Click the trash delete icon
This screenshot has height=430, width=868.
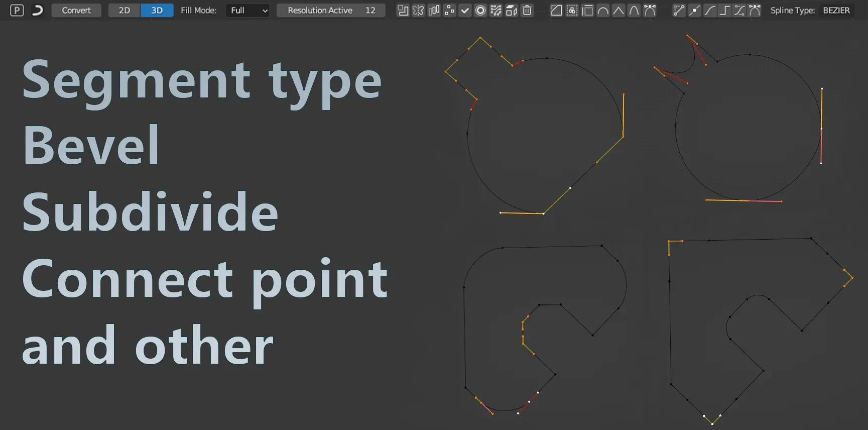coord(527,10)
